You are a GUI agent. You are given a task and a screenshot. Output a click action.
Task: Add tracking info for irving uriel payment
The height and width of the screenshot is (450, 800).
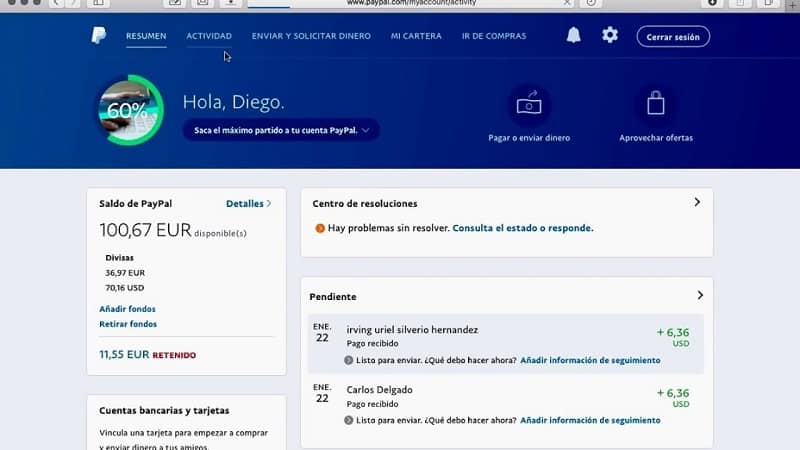(x=590, y=360)
